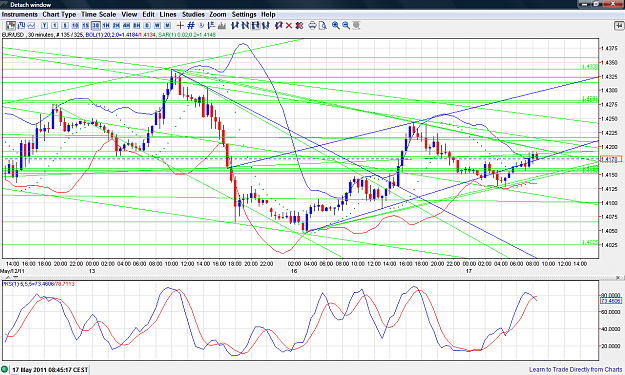Click RSI(1) study label in lower pane

[39, 284]
